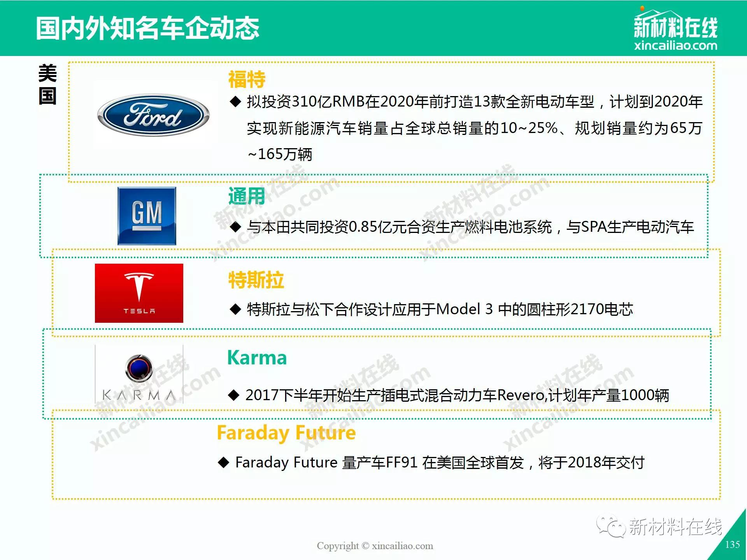Click the 福特 heading
The width and height of the screenshot is (747, 560).
pyautogui.click(x=247, y=79)
